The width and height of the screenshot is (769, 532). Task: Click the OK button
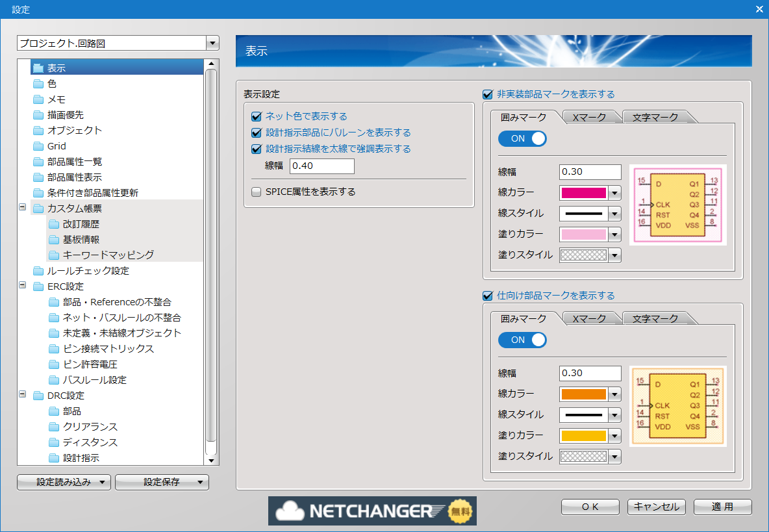[590, 507]
